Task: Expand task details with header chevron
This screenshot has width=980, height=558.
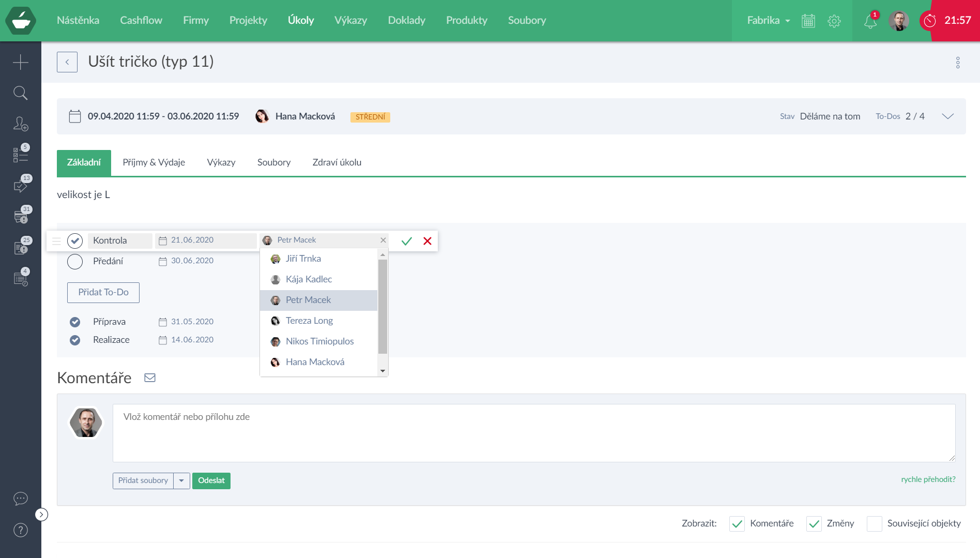Action: coord(947,116)
